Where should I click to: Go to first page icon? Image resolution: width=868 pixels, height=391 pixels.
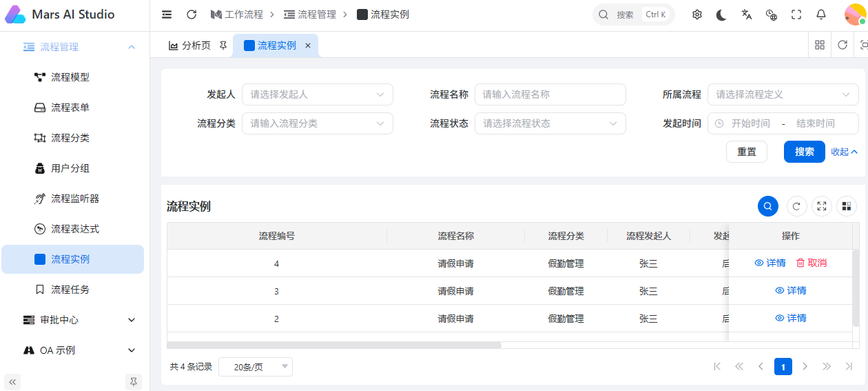(x=717, y=366)
